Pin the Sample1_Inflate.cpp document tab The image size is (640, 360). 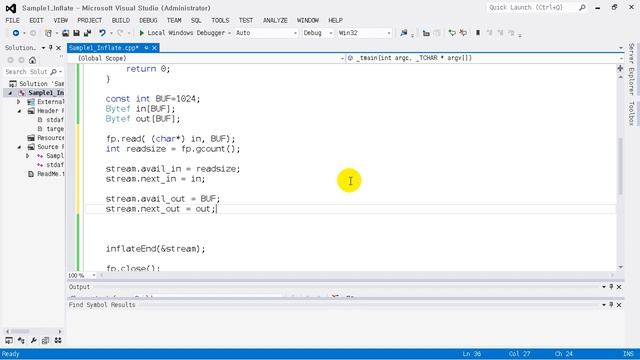146,48
